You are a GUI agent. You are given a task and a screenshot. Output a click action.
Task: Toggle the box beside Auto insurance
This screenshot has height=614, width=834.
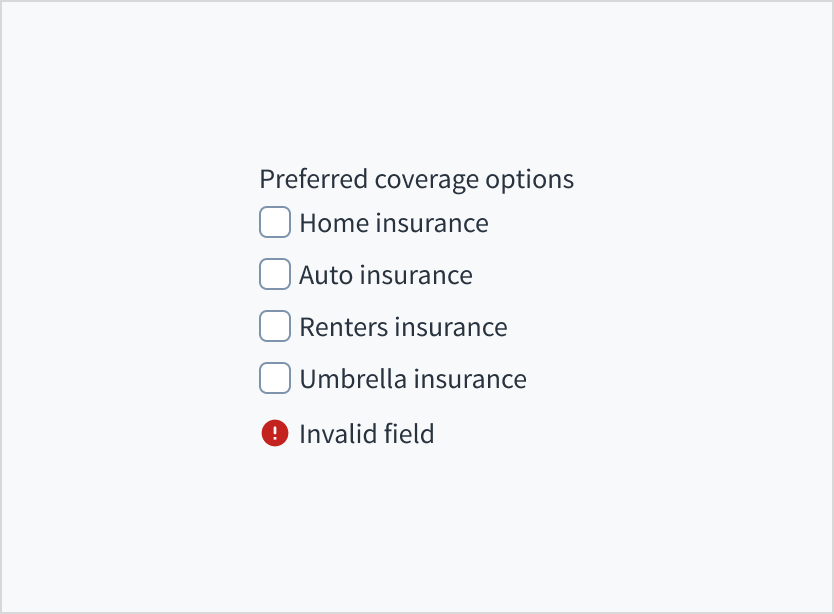pos(275,274)
